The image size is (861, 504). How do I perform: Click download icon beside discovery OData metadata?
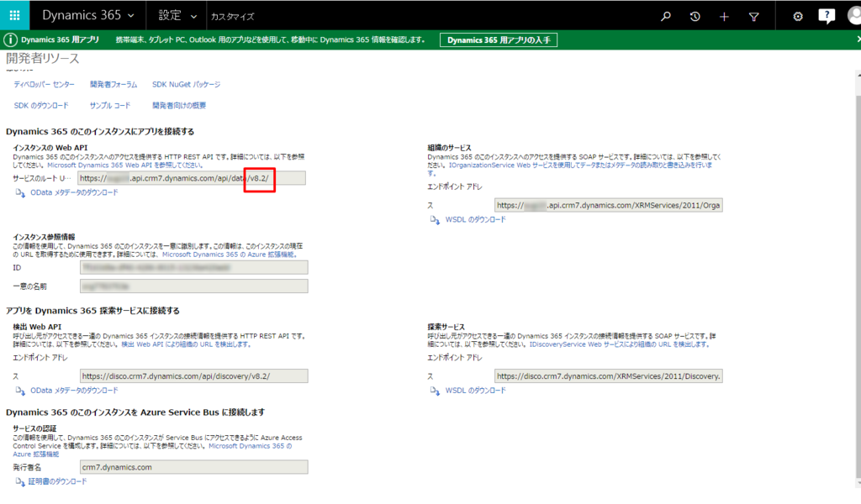click(x=20, y=391)
